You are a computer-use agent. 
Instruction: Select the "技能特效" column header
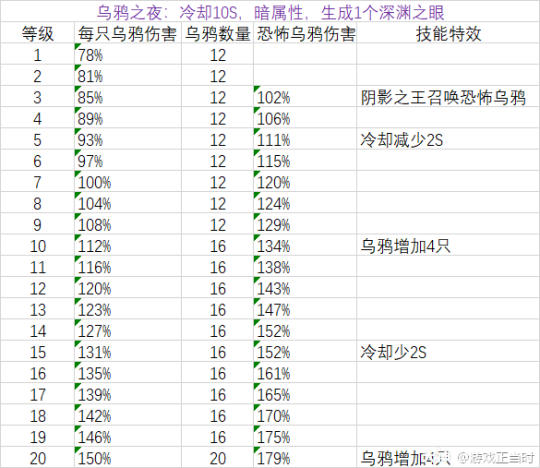pyautogui.click(x=448, y=33)
